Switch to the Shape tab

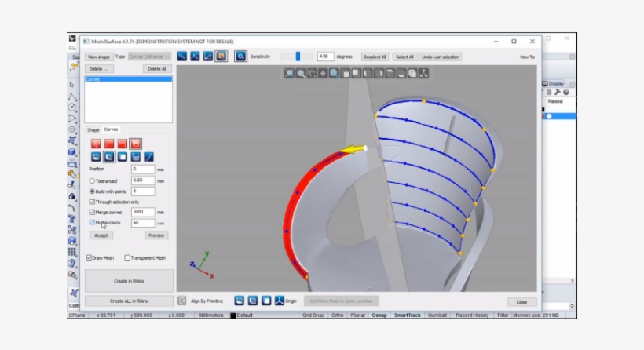[x=93, y=129]
